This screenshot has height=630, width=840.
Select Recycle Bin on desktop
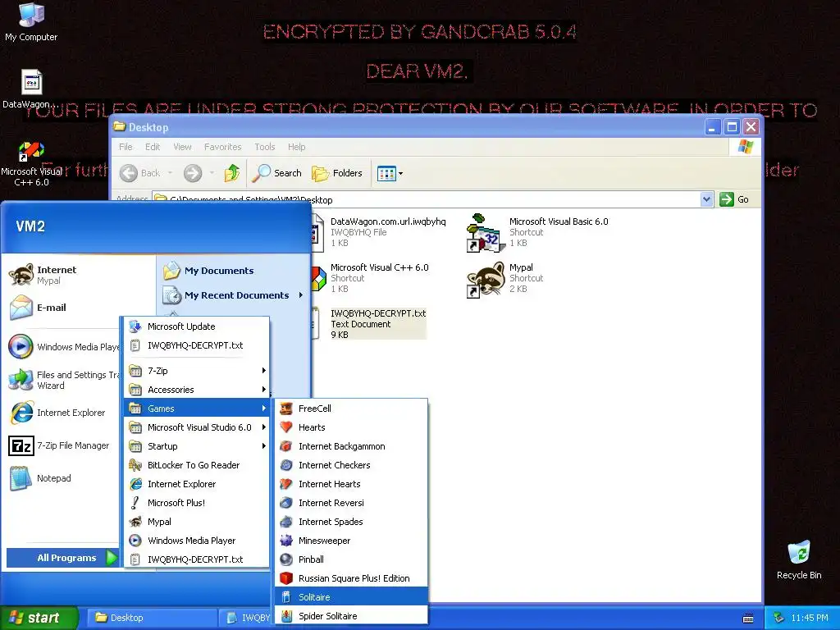click(799, 559)
